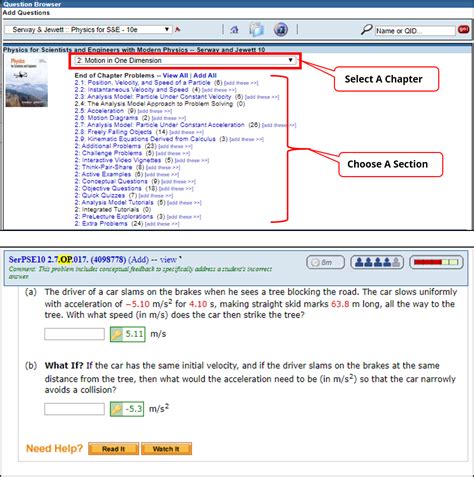This screenshot has width=474, height=477.
Task: Open the Active Examples section
Action: (x=103, y=174)
